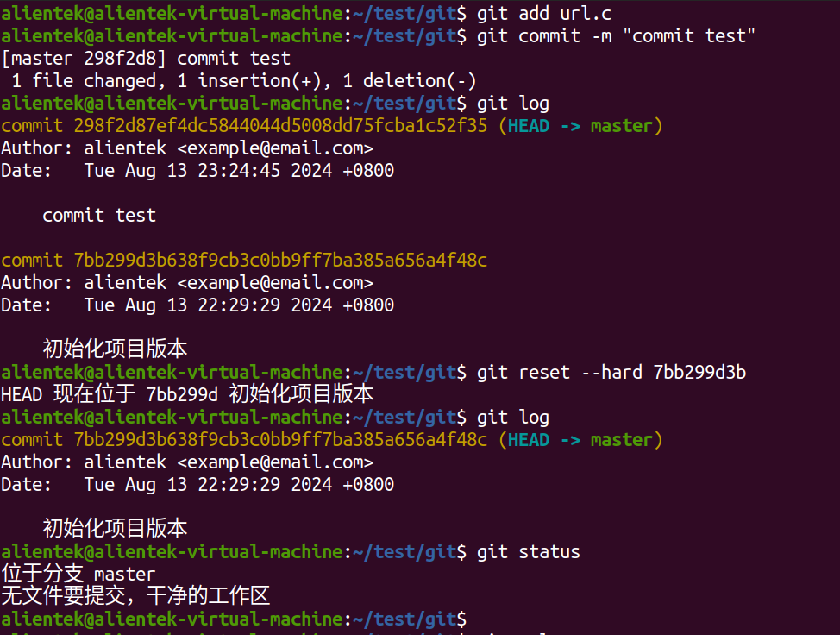Click the "位于分支 master" status line
Screen dimensions: 840x635
[78, 575]
